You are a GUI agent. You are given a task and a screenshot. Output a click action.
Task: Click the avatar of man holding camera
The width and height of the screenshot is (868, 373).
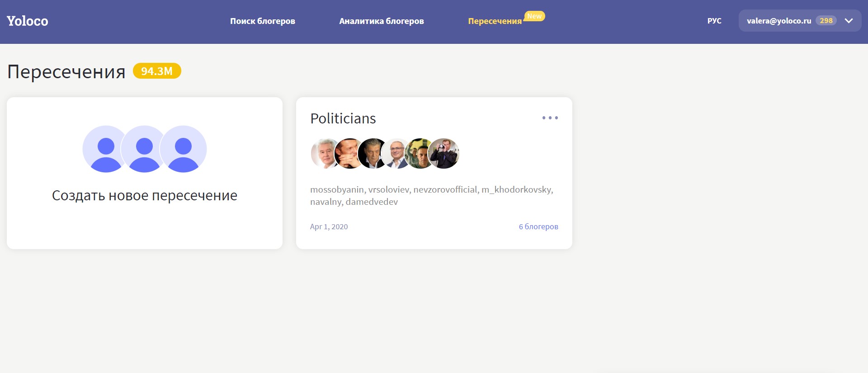coord(444,154)
